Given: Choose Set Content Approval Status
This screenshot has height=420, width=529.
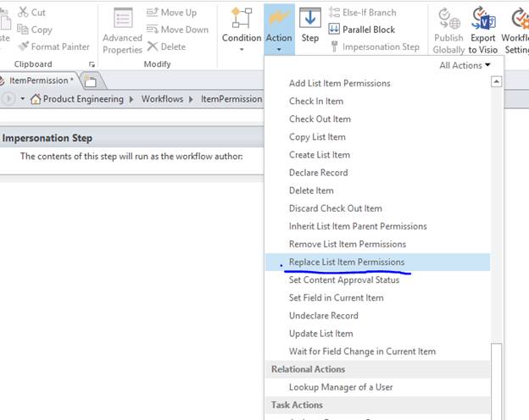Looking at the screenshot, I should (x=377, y=279).
